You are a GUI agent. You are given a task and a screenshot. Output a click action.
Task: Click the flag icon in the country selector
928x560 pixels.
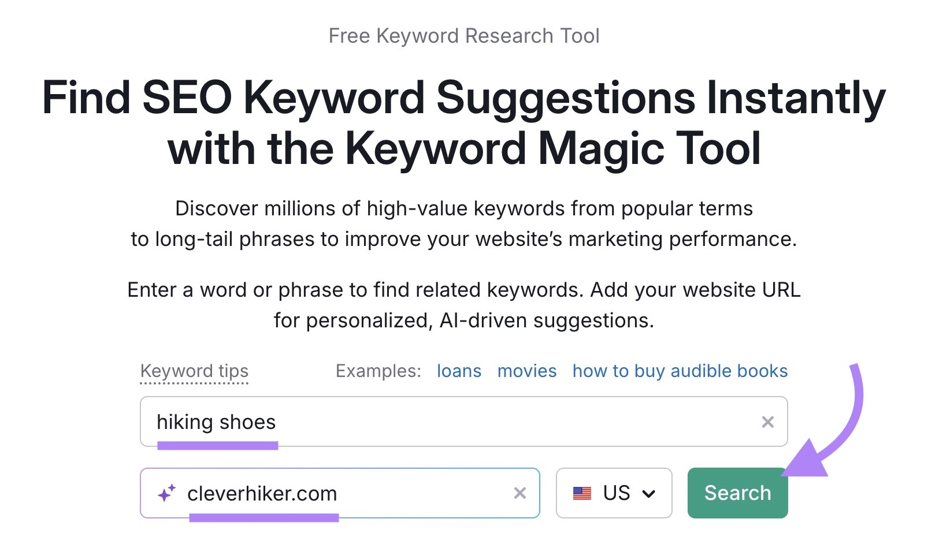point(583,493)
